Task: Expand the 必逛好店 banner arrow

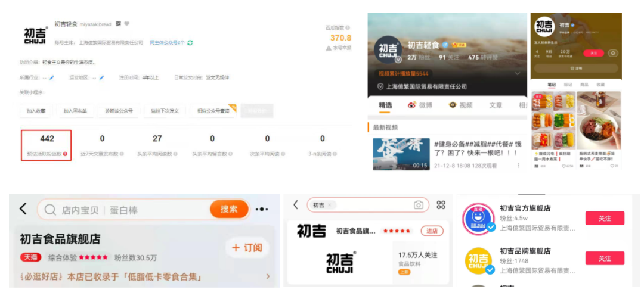Action: (x=268, y=276)
